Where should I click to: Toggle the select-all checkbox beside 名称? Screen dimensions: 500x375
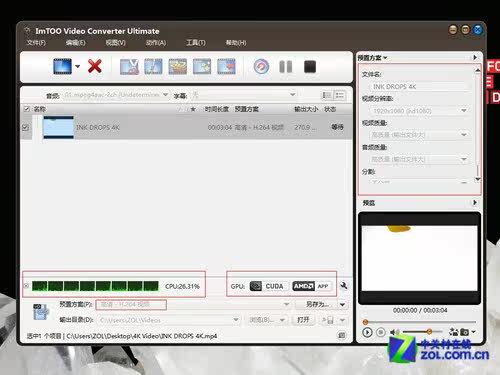(27, 109)
